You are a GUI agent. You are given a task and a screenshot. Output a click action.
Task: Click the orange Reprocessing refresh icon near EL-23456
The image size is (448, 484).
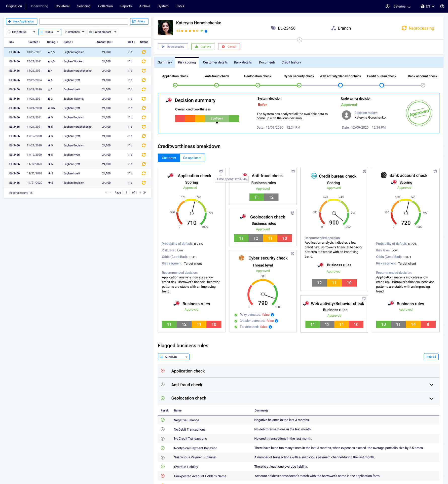point(404,28)
